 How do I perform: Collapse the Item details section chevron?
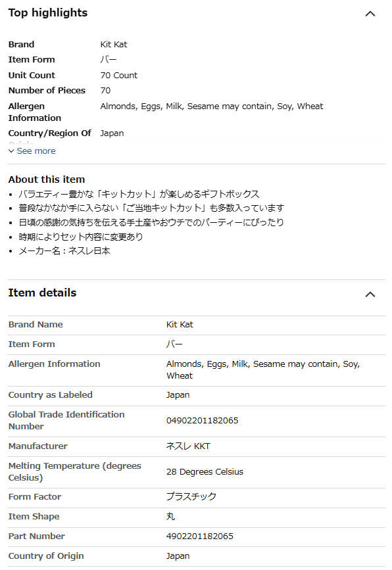click(370, 295)
